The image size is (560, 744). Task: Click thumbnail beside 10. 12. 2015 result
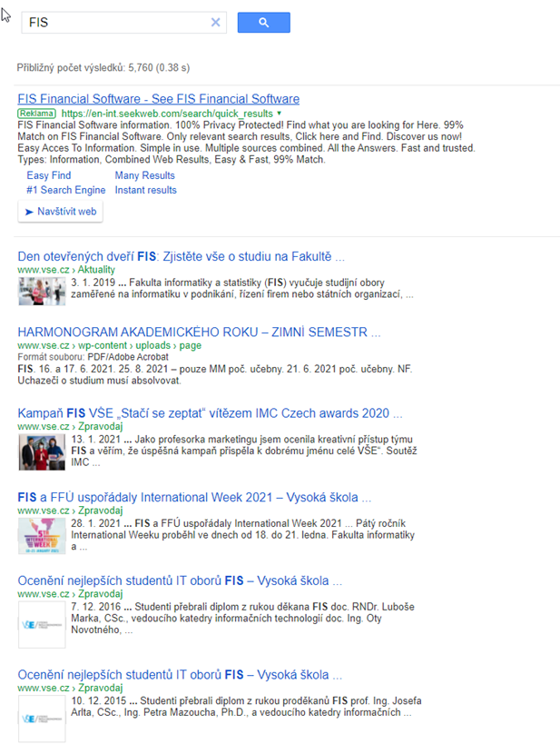(x=42, y=719)
